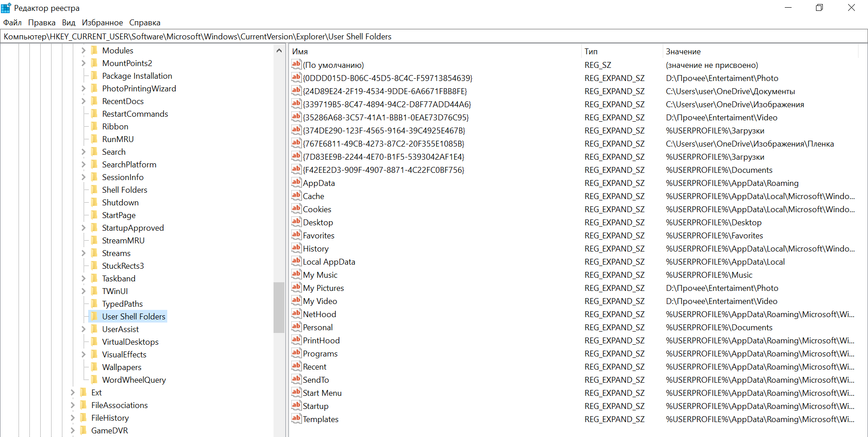Expand the UserAssist key

coord(83,329)
